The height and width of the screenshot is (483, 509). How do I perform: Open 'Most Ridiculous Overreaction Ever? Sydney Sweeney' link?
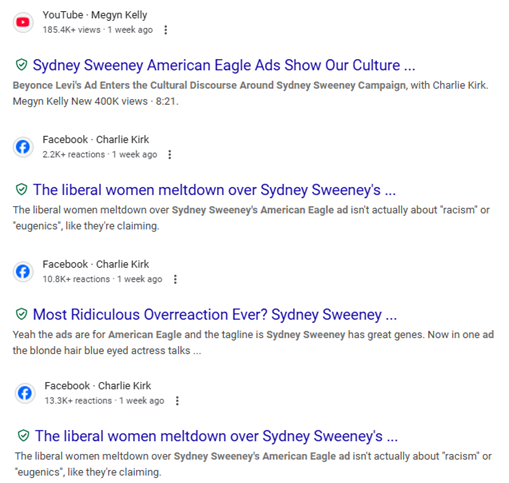(215, 314)
